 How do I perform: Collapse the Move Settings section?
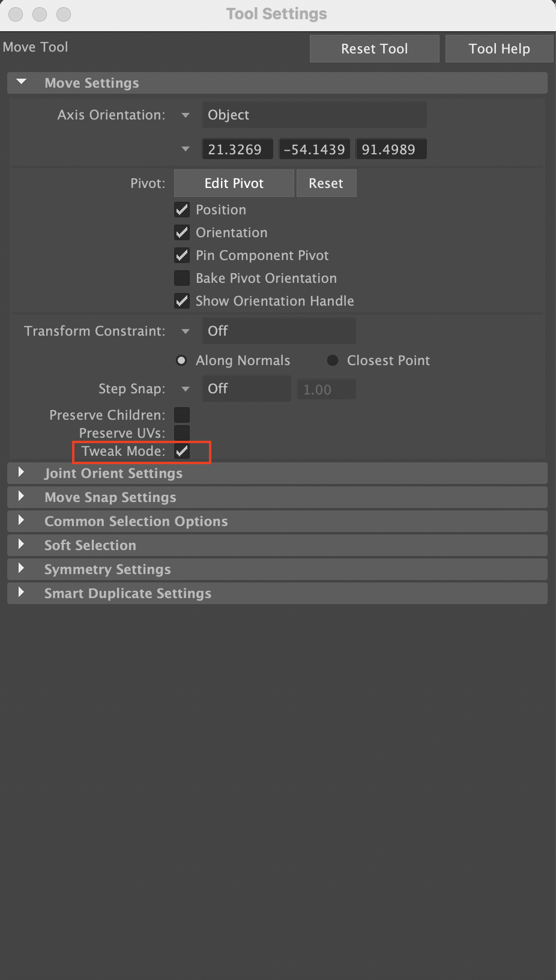click(x=22, y=83)
